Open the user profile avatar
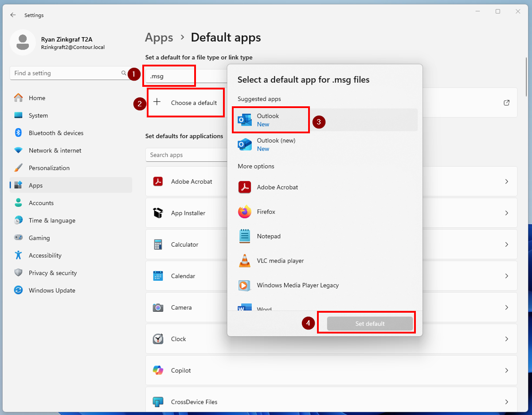The height and width of the screenshot is (415, 532). (x=23, y=43)
